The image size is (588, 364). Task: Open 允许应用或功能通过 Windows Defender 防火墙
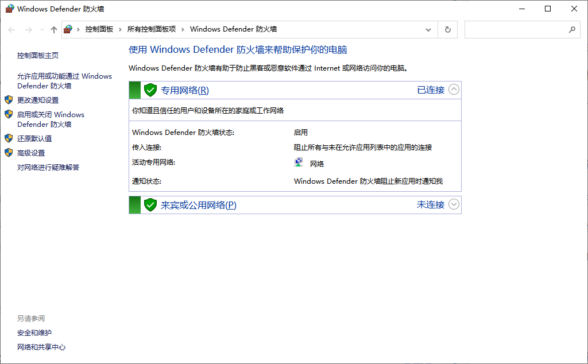pos(64,81)
